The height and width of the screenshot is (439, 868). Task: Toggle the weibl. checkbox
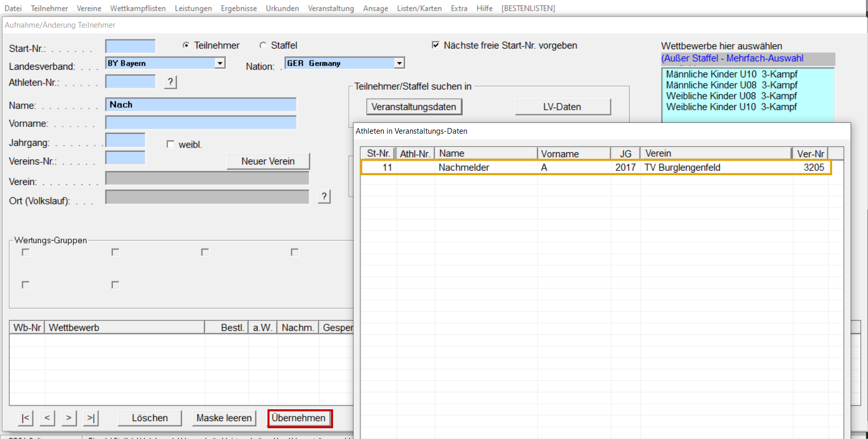[170, 144]
